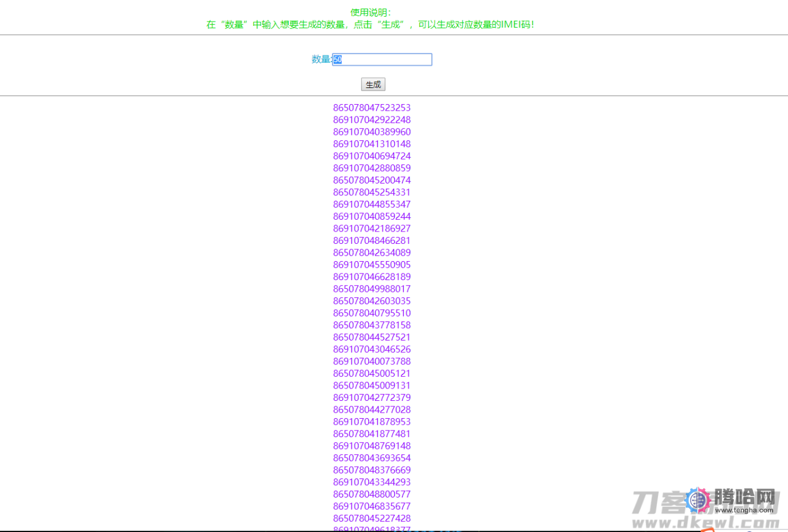Select IMEI code 865078042634089
788x532 pixels.
pos(372,252)
